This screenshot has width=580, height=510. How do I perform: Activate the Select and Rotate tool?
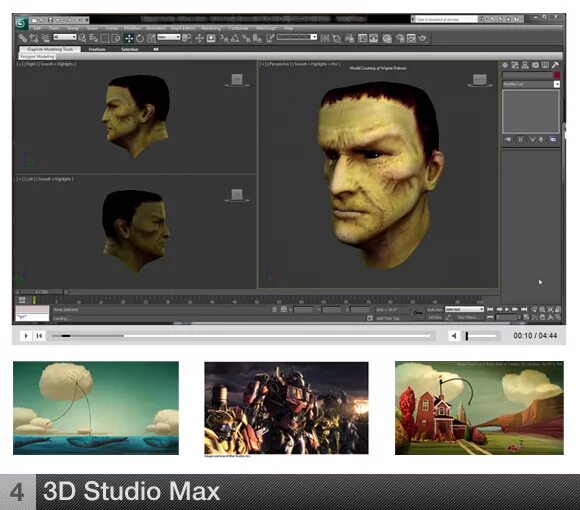(140, 38)
